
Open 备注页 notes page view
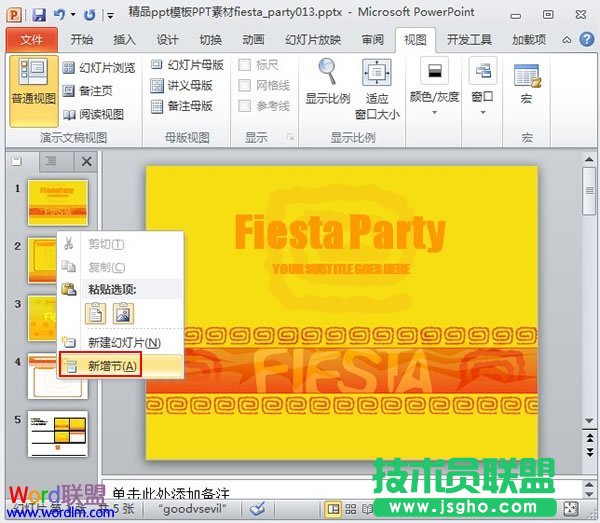[88, 91]
